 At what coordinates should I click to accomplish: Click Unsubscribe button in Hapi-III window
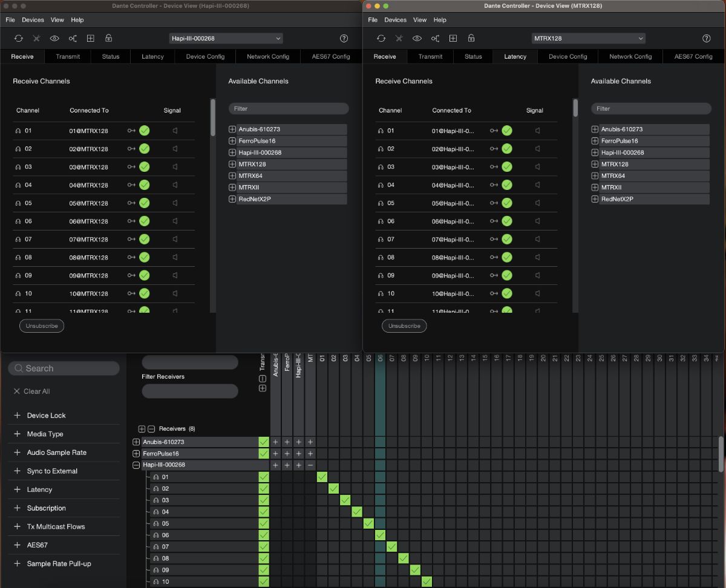pos(42,326)
